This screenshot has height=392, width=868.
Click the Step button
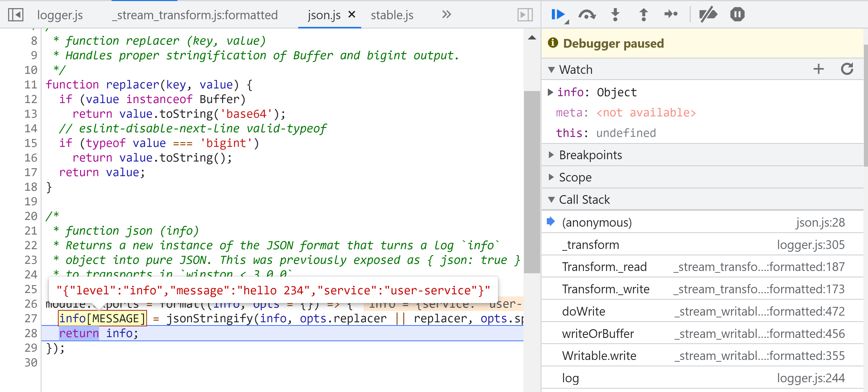tap(671, 15)
